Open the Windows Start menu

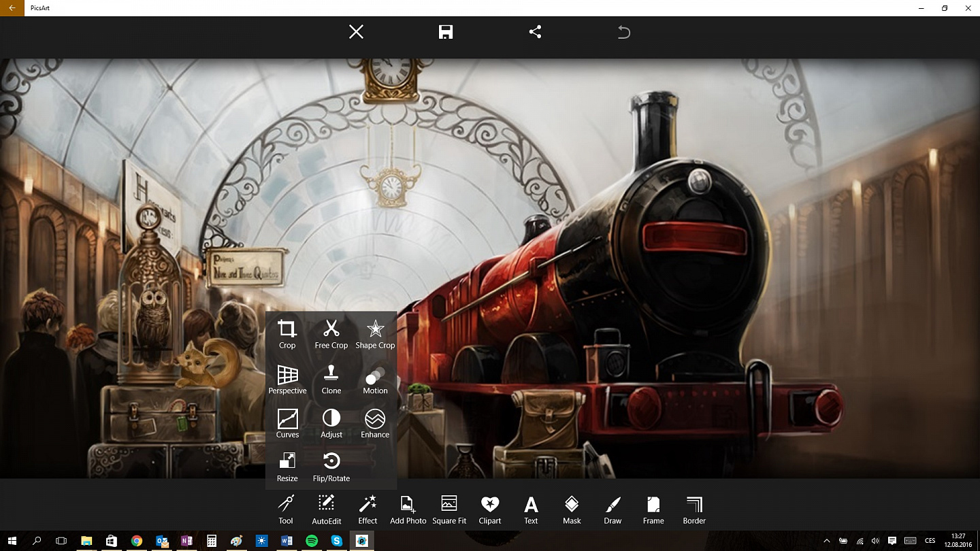(12, 541)
